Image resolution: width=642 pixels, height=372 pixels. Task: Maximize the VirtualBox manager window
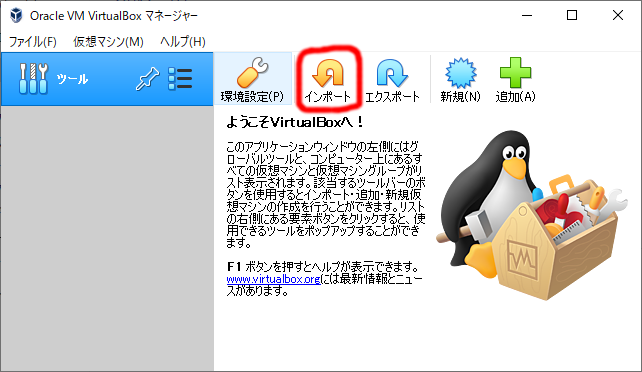click(572, 16)
